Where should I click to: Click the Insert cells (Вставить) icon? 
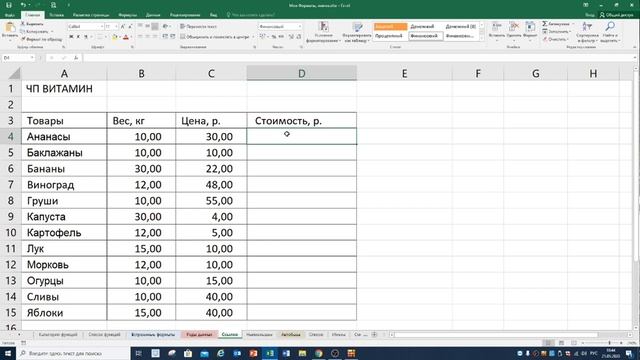coord(497,27)
